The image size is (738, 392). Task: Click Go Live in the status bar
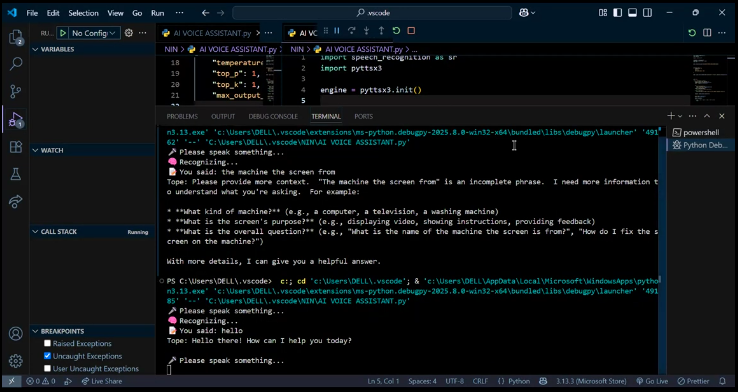click(x=651, y=381)
